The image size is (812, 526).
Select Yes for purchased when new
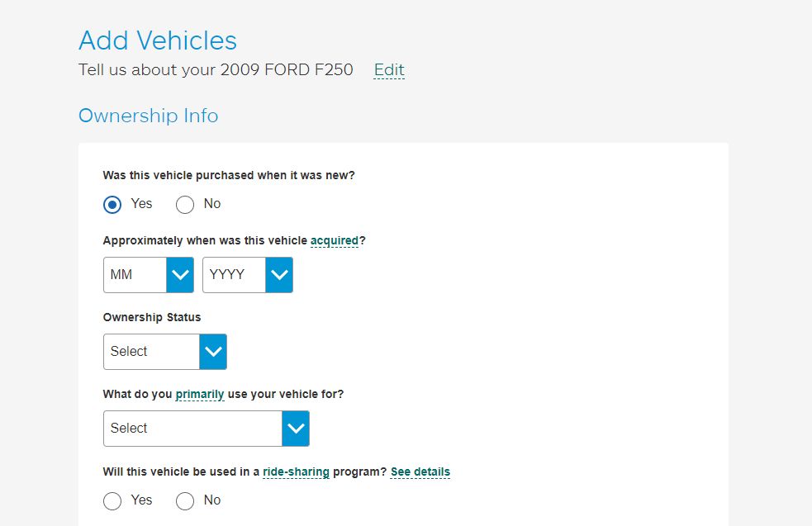112,205
